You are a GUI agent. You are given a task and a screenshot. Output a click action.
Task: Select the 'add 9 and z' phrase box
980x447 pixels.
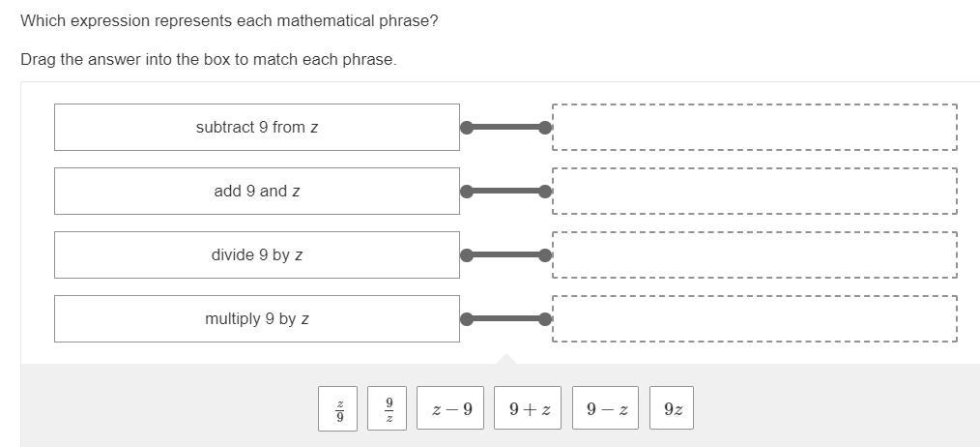coord(256,192)
